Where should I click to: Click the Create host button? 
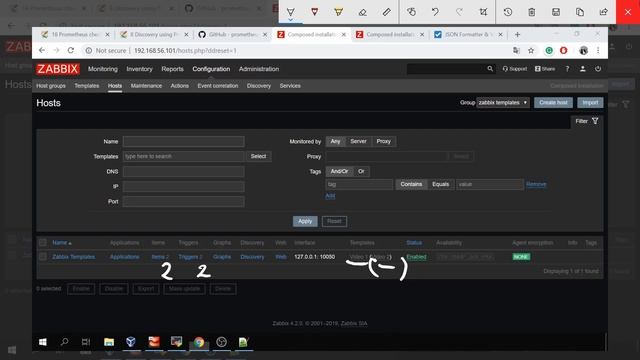coord(553,102)
